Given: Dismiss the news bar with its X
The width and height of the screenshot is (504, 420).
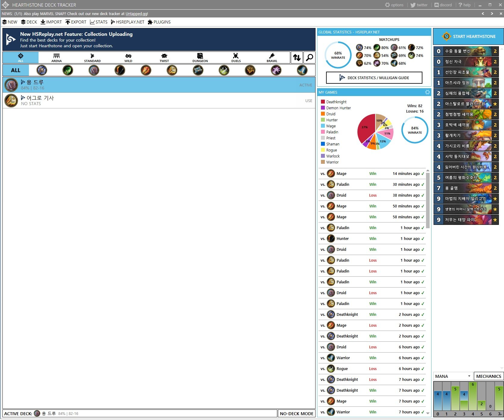Looking at the screenshot, I should click(x=501, y=14).
